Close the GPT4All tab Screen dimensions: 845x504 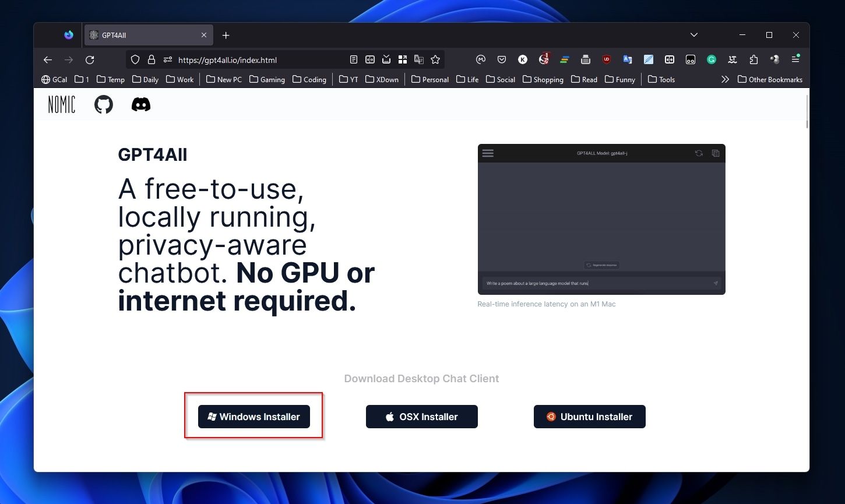[x=204, y=35]
